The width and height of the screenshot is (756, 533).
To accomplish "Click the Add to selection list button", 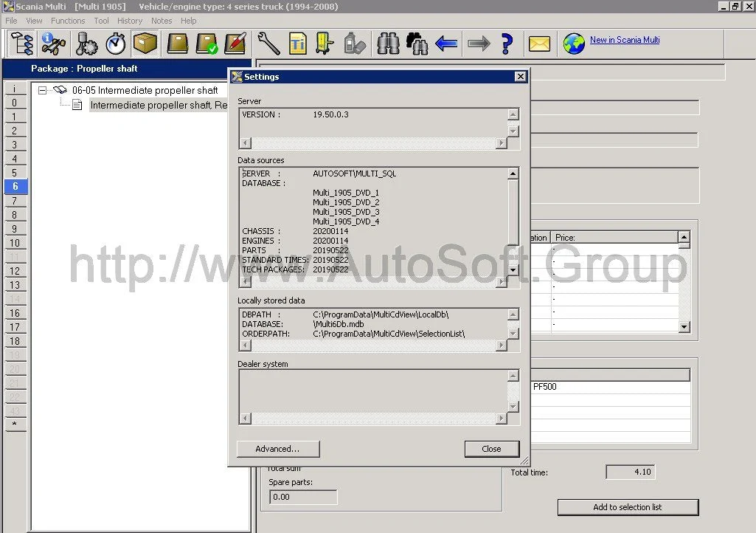I will click(627, 507).
